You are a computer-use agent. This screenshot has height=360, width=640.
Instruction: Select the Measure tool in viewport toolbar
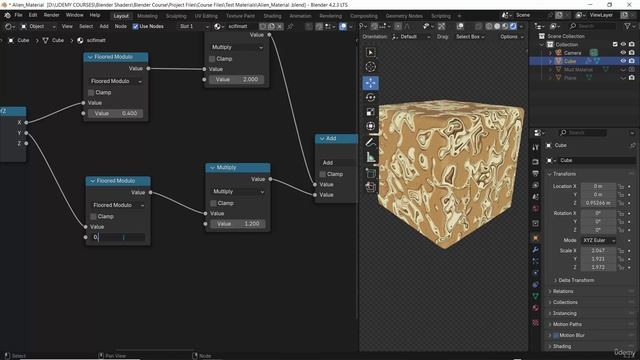coord(371,157)
